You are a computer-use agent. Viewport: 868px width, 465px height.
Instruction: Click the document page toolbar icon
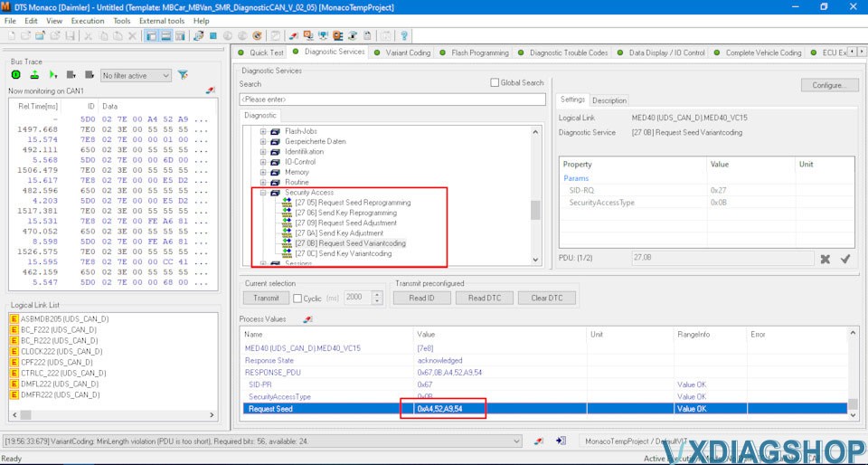(x=367, y=36)
